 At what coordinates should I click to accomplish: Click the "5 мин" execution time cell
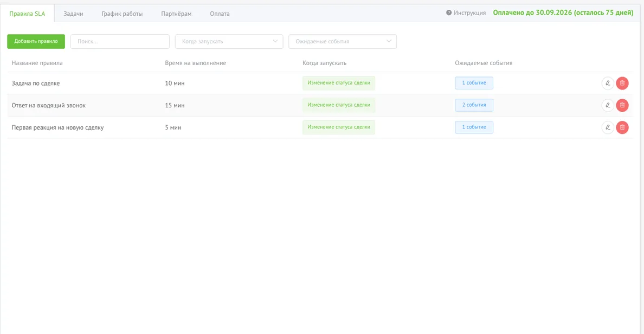pyautogui.click(x=173, y=128)
